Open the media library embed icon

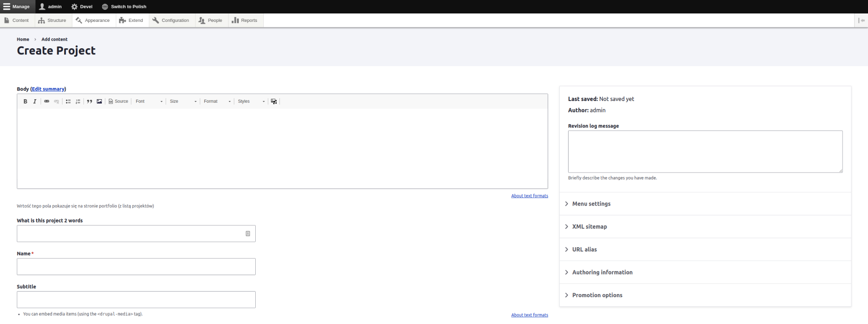[x=274, y=101]
